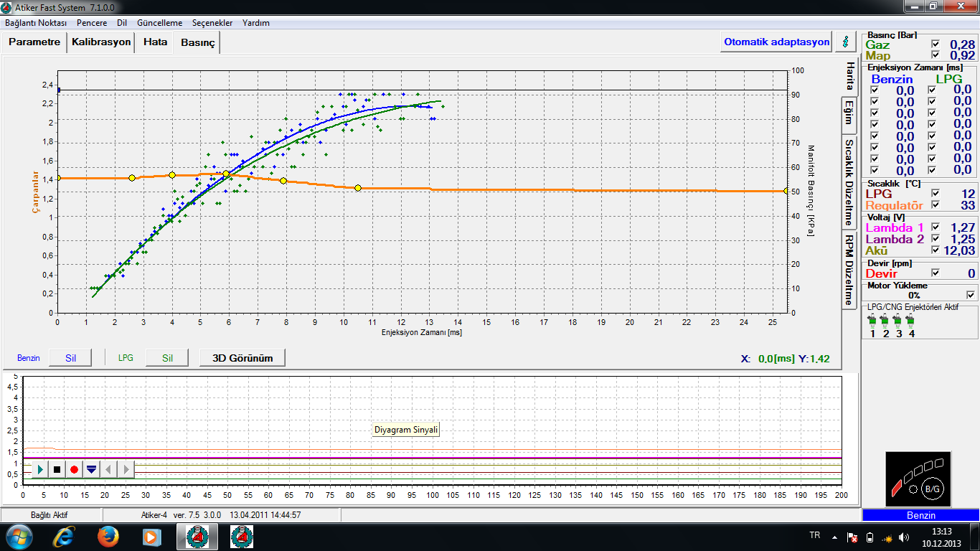Toggle the Map pressure checkbox
Screen dimensions: 980x551
click(x=935, y=55)
